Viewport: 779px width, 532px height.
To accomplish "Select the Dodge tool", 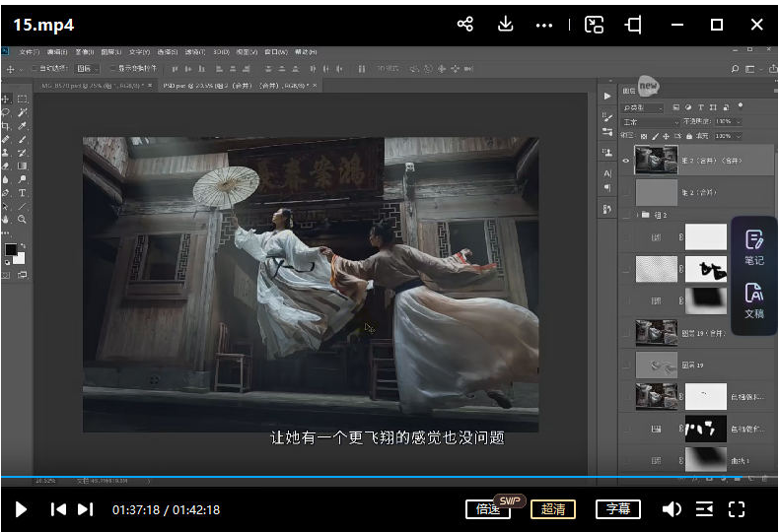I will tap(23, 179).
